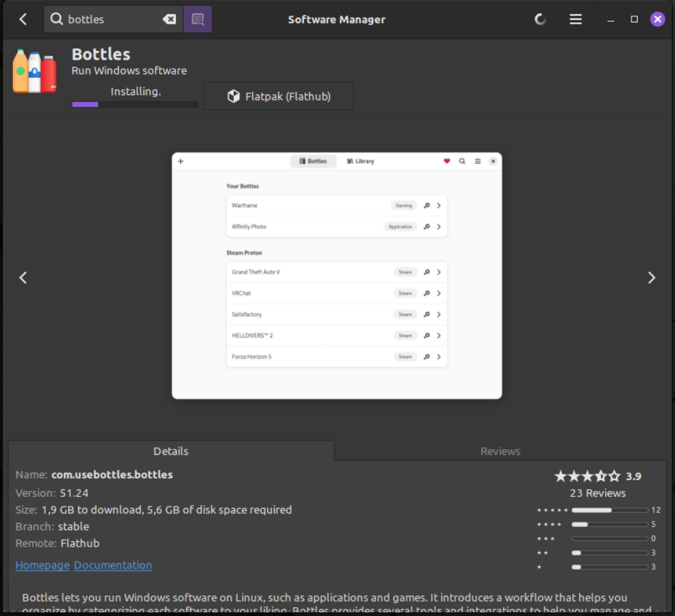Viewport: 675px width, 616px height.
Task: Click the 3.9 star rating
Action: click(x=597, y=476)
